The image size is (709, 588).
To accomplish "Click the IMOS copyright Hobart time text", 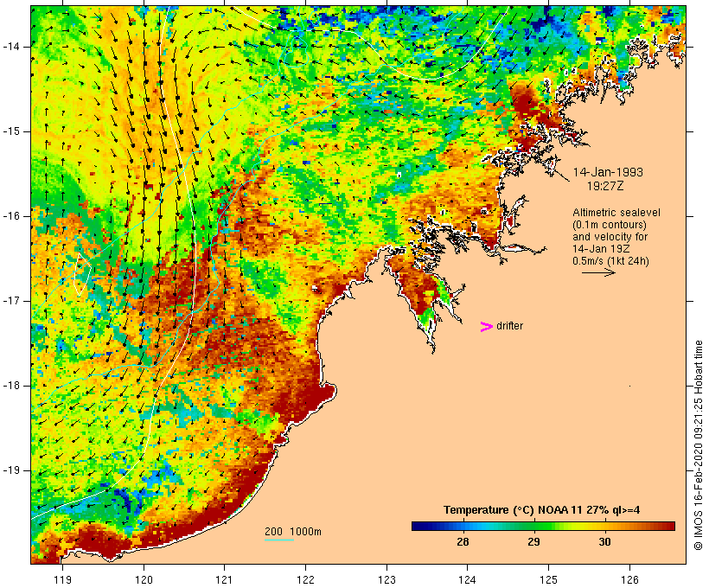I will pyautogui.click(x=698, y=445).
